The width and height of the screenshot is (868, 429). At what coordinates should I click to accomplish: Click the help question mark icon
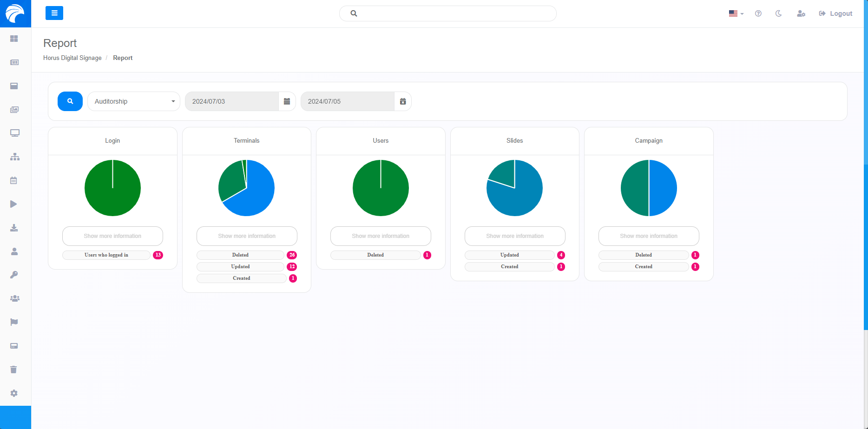coord(758,13)
